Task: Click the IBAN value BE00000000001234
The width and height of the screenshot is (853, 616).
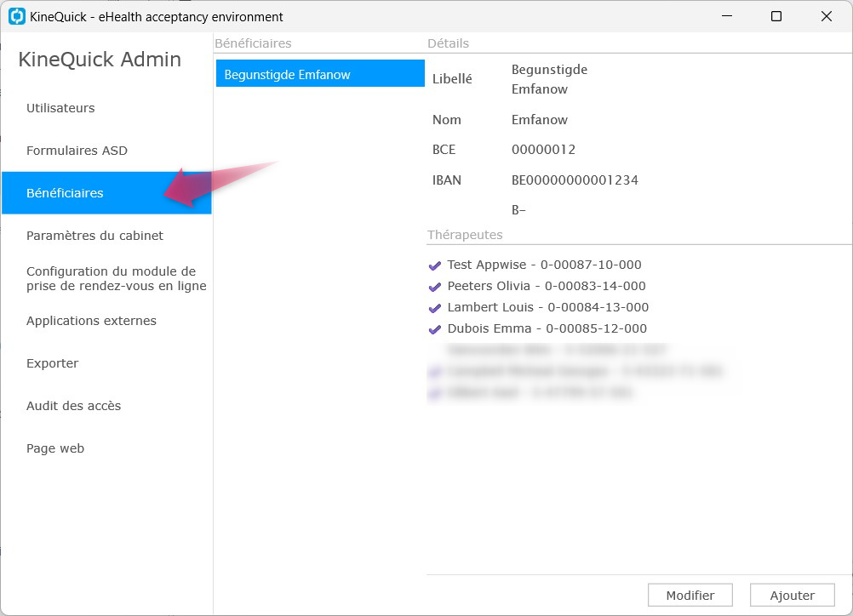Action: 575,180
